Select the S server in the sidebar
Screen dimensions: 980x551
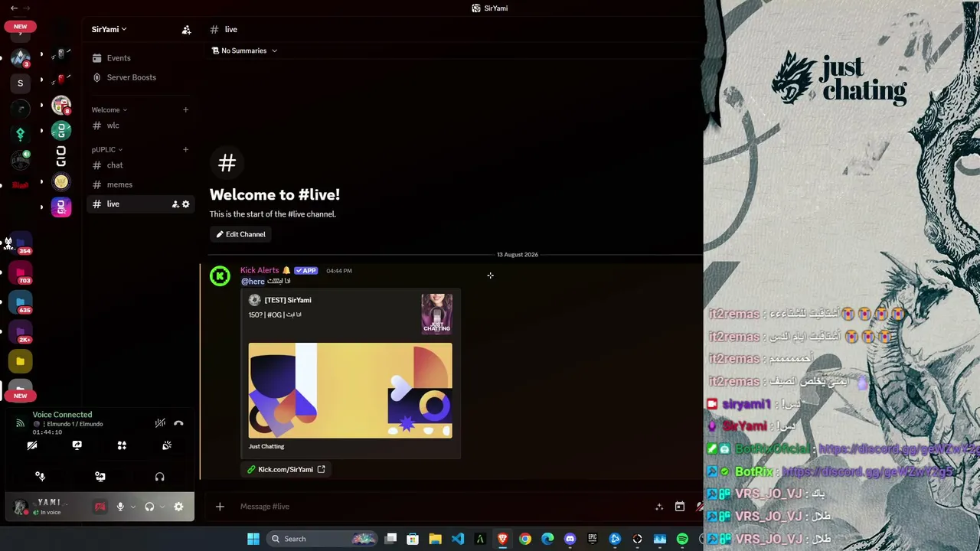21,83
